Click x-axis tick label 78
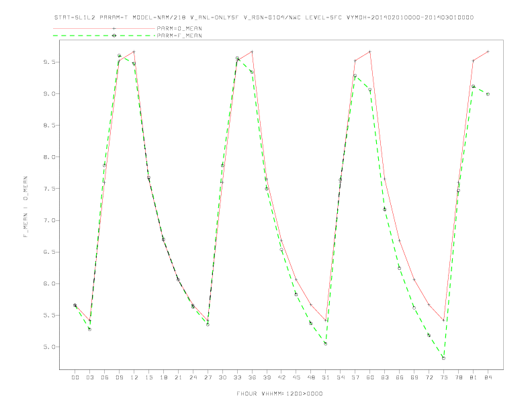 pyautogui.click(x=458, y=377)
